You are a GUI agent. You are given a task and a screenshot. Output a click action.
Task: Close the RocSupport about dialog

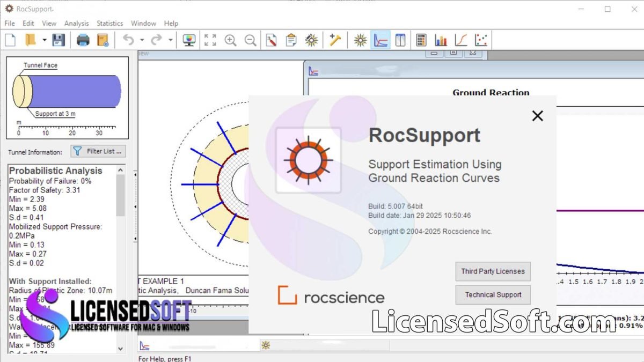click(537, 115)
